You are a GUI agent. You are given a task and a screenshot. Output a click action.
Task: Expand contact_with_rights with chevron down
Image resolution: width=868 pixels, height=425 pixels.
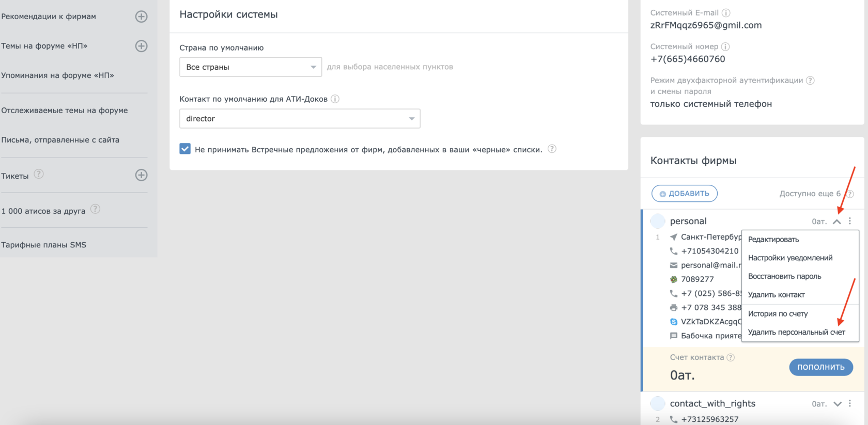838,404
